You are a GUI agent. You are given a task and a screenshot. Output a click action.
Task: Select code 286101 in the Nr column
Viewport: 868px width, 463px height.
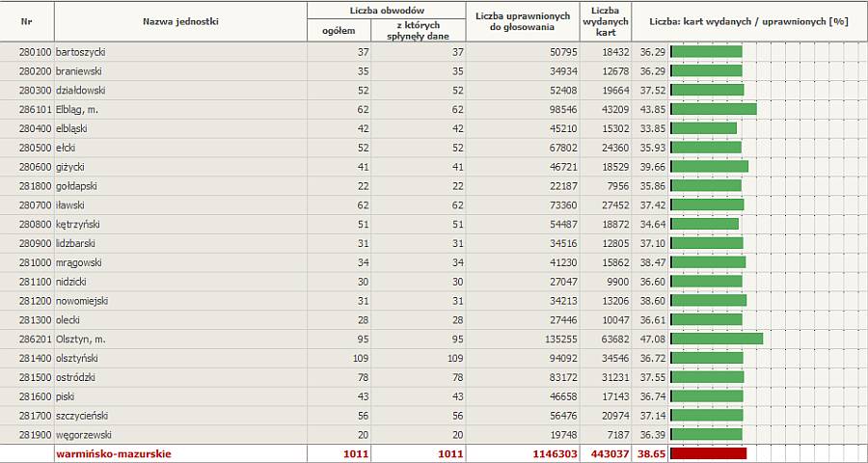[x=35, y=110]
